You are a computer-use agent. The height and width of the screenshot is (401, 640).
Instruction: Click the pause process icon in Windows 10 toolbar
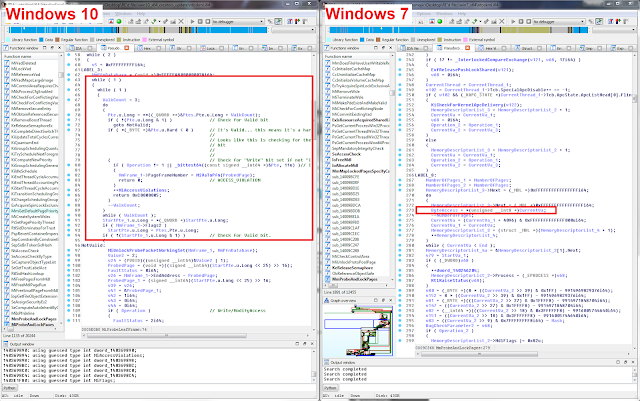point(200,21)
